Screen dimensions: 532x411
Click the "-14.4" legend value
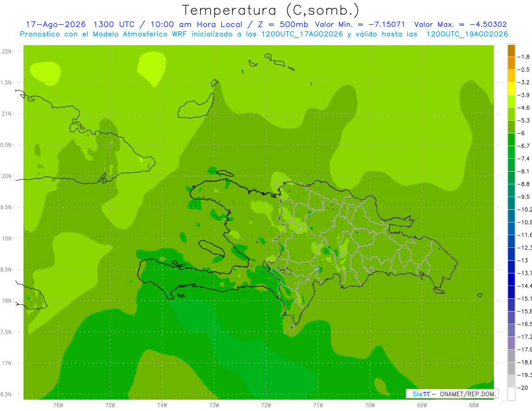tap(525, 286)
